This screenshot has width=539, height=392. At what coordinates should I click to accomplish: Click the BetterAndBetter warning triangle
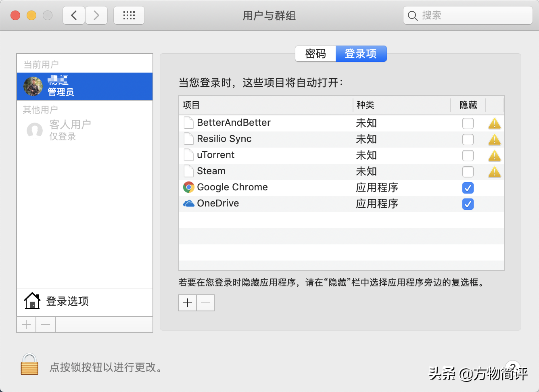click(x=494, y=123)
